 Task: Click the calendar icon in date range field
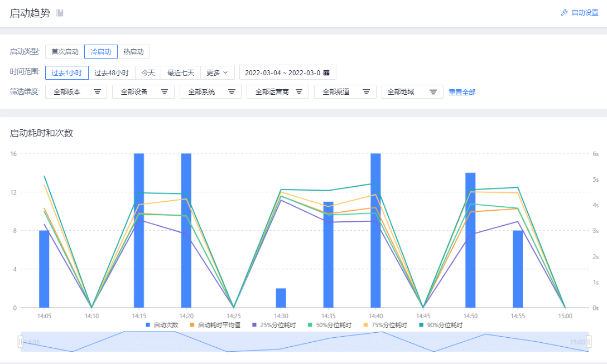point(326,72)
